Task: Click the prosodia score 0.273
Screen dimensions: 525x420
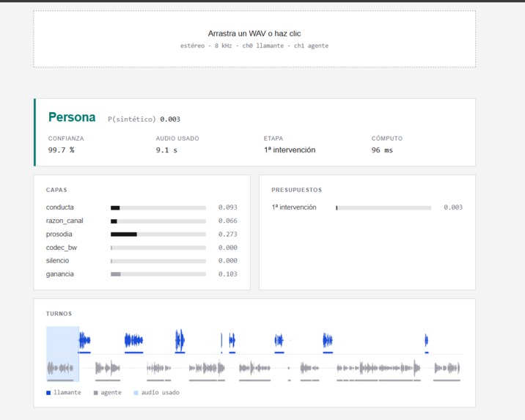Action: [228, 234]
